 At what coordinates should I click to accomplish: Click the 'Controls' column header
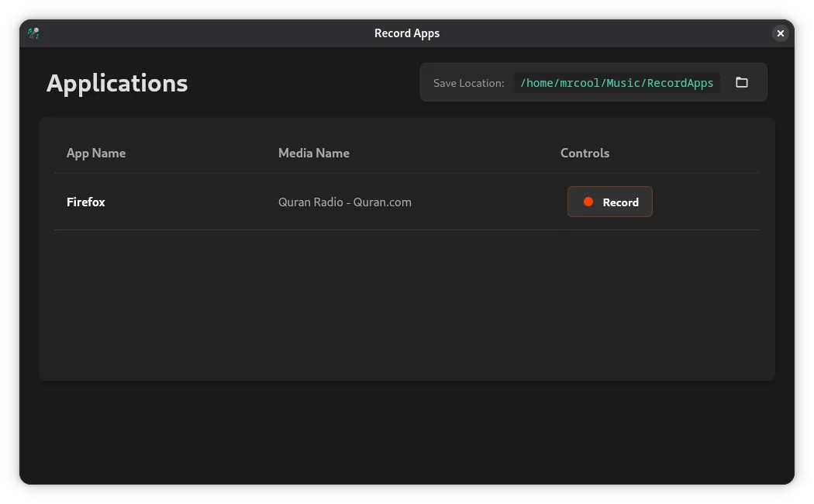[585, 153]
